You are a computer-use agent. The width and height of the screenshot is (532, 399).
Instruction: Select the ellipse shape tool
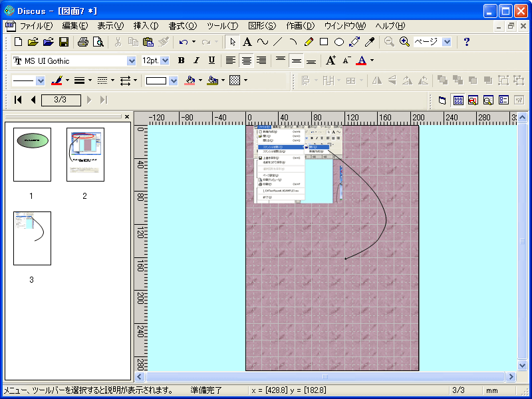click(x=339, y=42)
